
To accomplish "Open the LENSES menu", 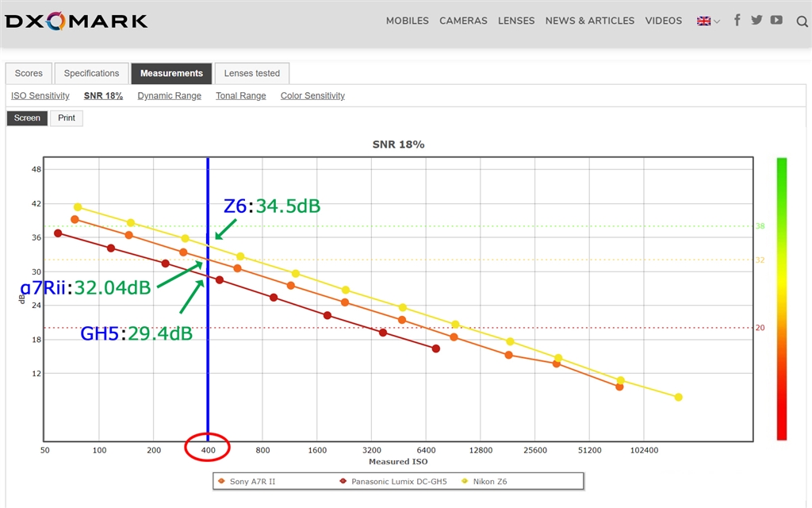I will (x=515, y=21).
